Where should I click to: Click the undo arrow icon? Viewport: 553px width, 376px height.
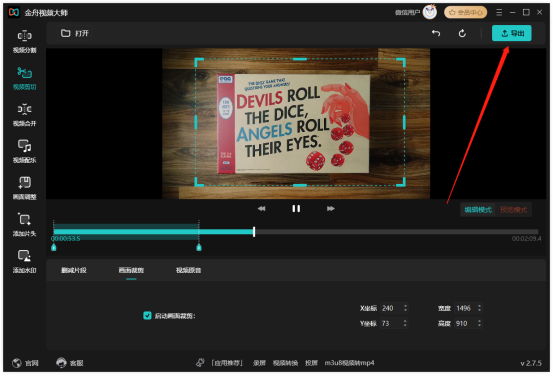[436, 33]
